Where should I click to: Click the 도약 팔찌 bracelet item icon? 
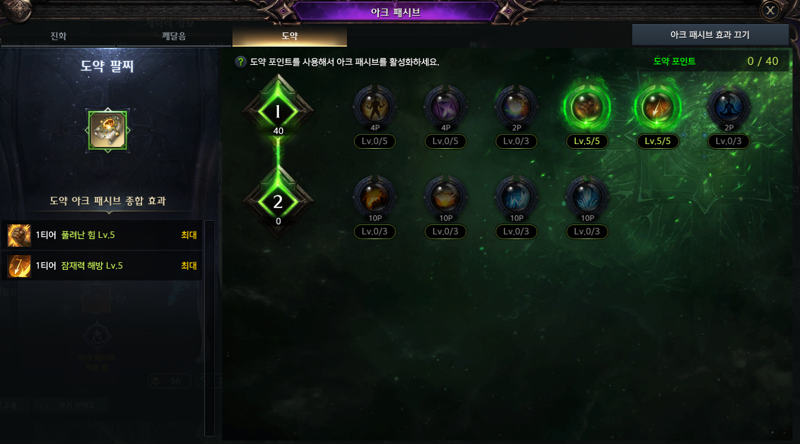click(108, 130)
